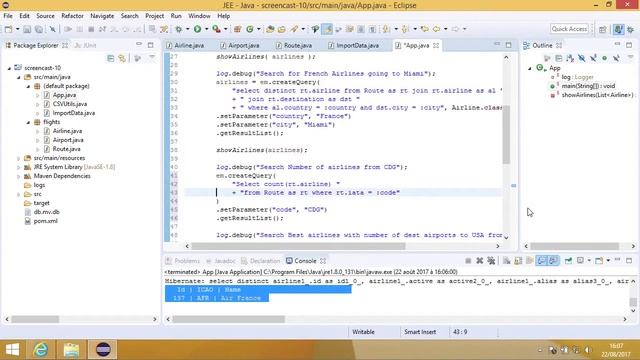Viewport: 640px width, 360px height.
Task: Click the Open Type toolbar icon
Action: coord(270,29)
